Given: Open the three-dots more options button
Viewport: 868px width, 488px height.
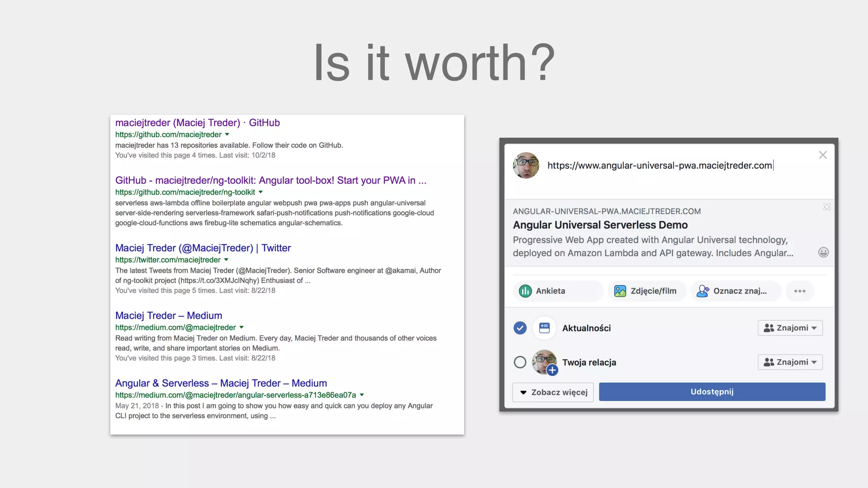Looking at the screenshot, I should coord(800,291).
